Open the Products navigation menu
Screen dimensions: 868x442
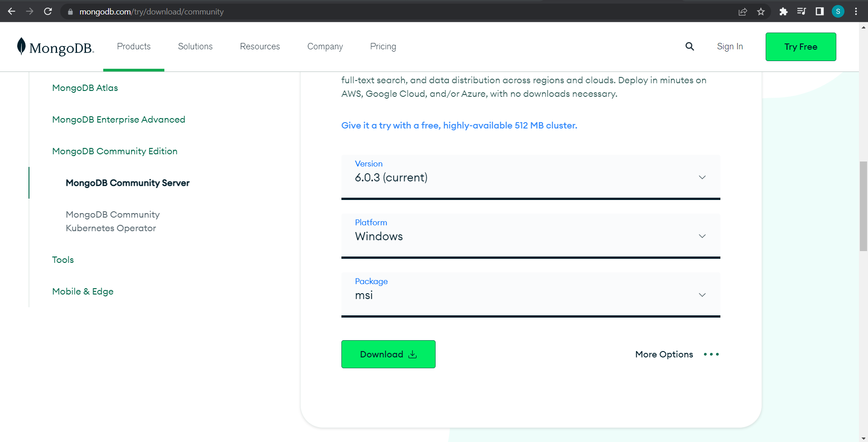[x=134, y=46]
